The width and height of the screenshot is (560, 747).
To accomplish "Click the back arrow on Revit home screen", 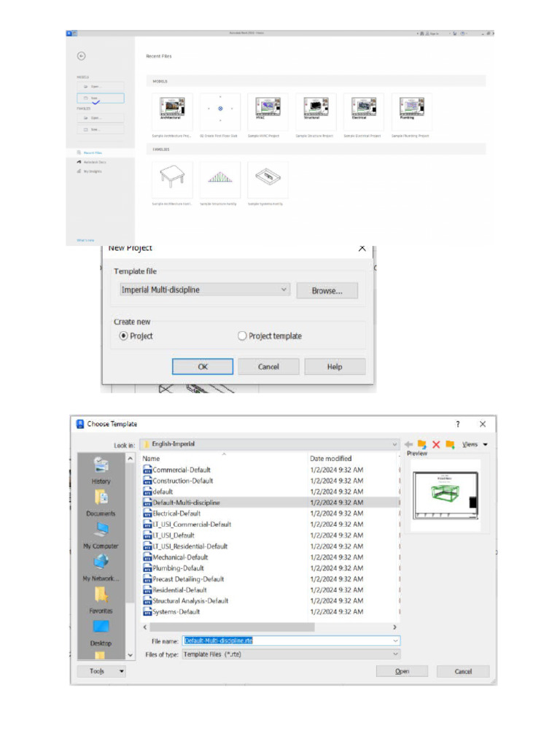I will point(82,56).
